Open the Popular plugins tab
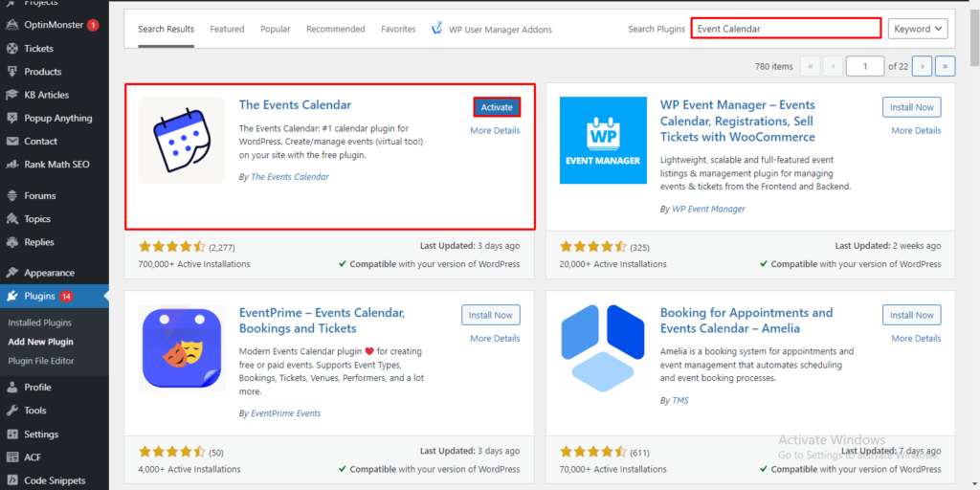This screenshot has width=980, height=490. point(276,29)
